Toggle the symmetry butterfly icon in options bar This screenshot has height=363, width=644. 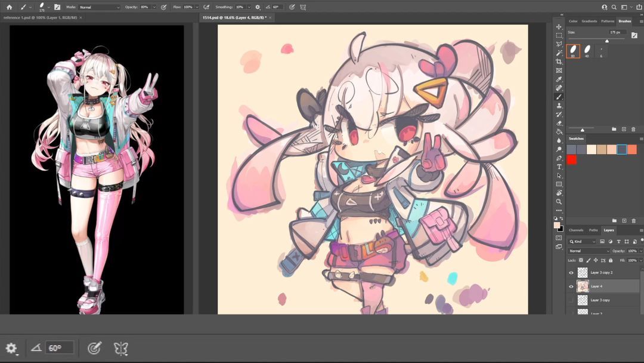coord(303,7)
